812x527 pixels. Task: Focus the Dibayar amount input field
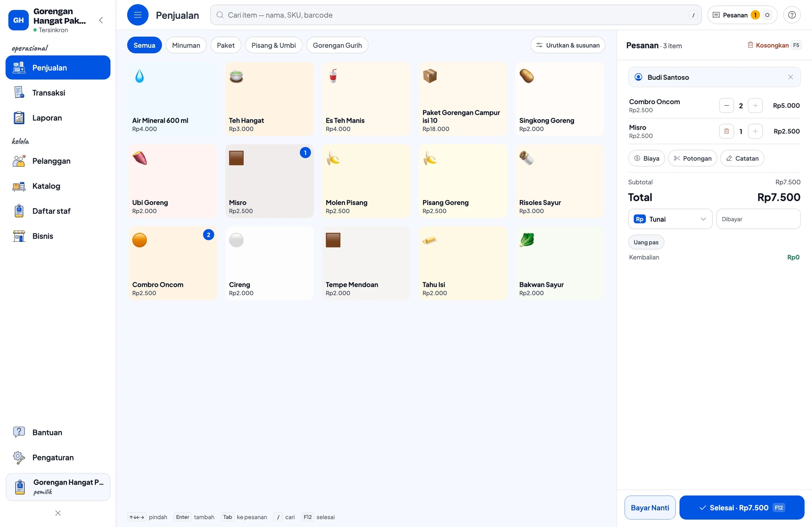(x=758, y=219)
